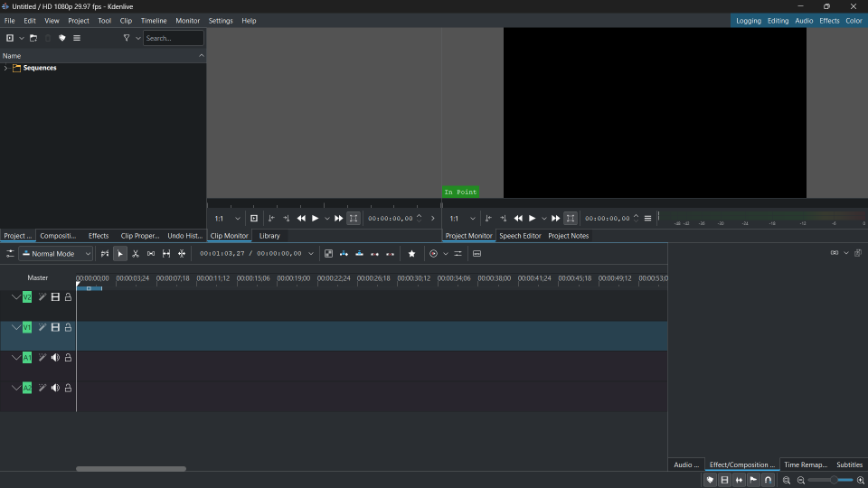Rewind in the Clip Monitor
This screenshot has height=488, width=868.
tap(301, 219)
